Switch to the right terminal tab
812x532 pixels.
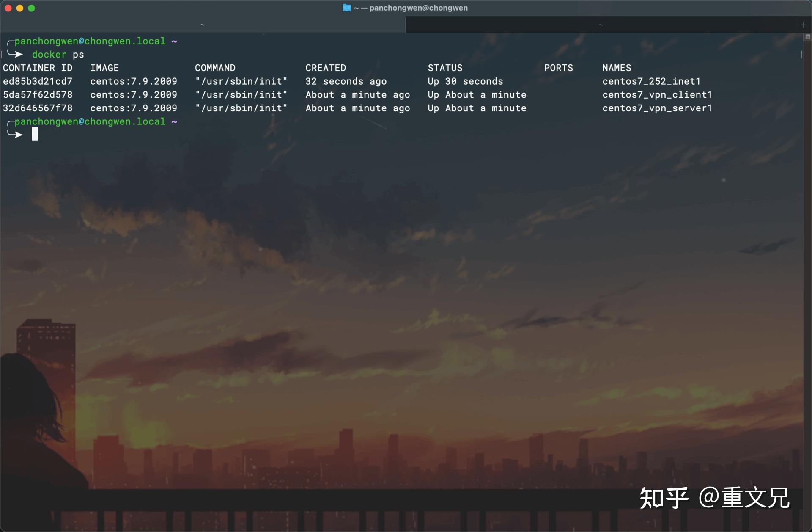point(601,25)
